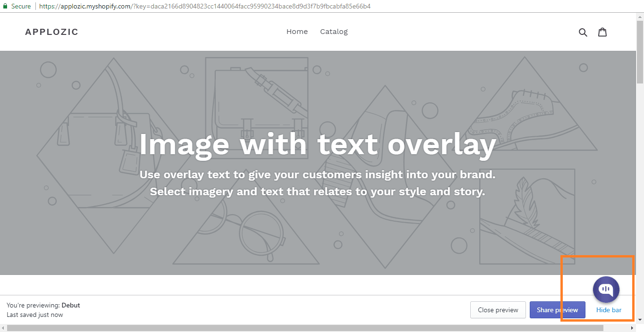The width and height of the screenshot is (644, 332).
Task: Click the Share preview button
Action: pyautogui.click(x=557, y=310)
